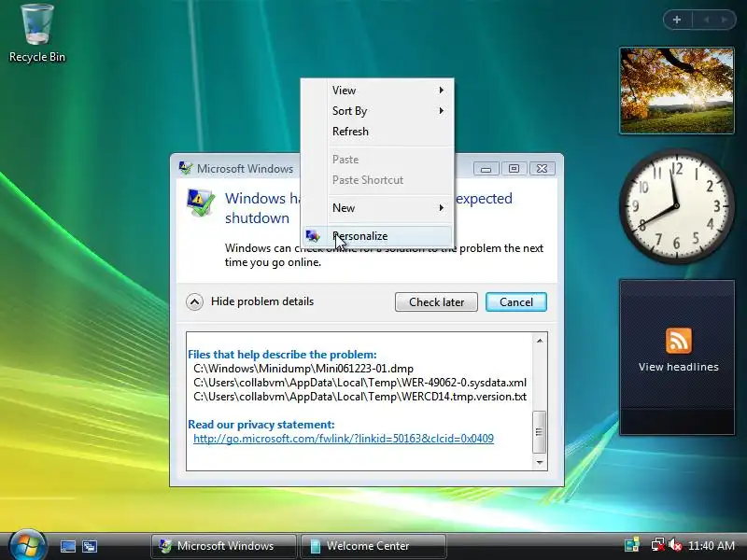Click Show Desktop quick launch icon

point(68,546)
